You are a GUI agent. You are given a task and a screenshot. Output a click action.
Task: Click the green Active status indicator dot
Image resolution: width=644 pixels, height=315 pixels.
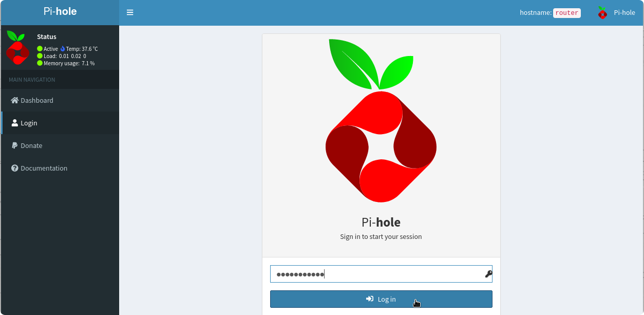click(40, 49)
